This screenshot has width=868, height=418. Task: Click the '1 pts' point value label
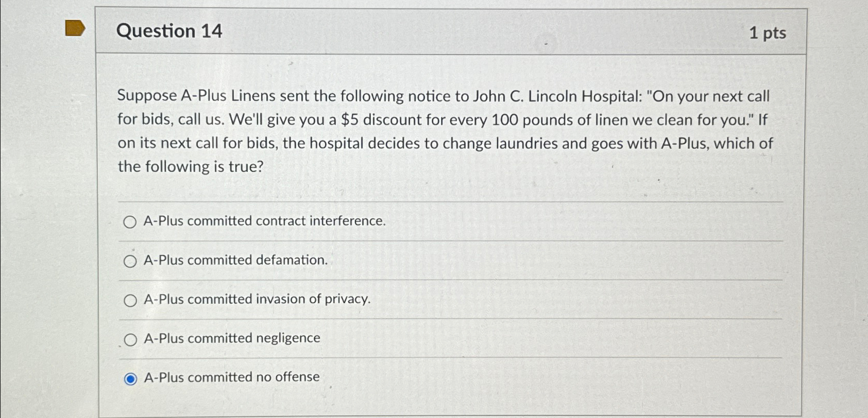[769, 32]
